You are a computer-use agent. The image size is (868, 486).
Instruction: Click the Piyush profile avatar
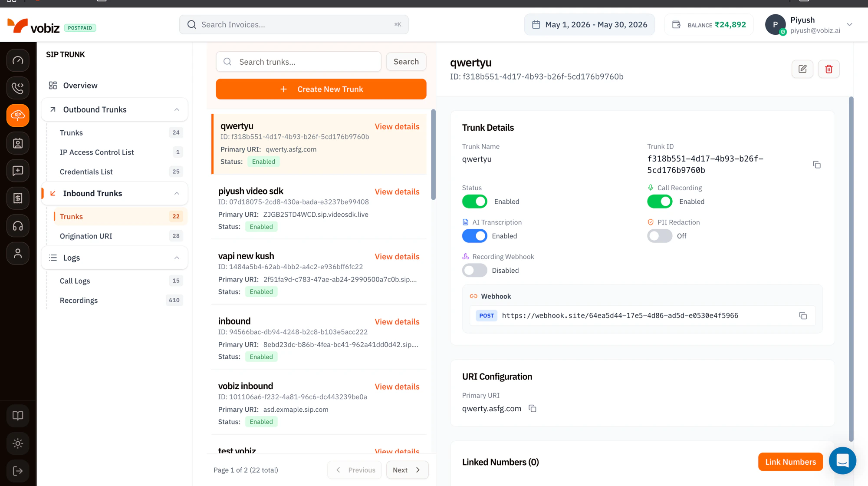click(775, 25)
